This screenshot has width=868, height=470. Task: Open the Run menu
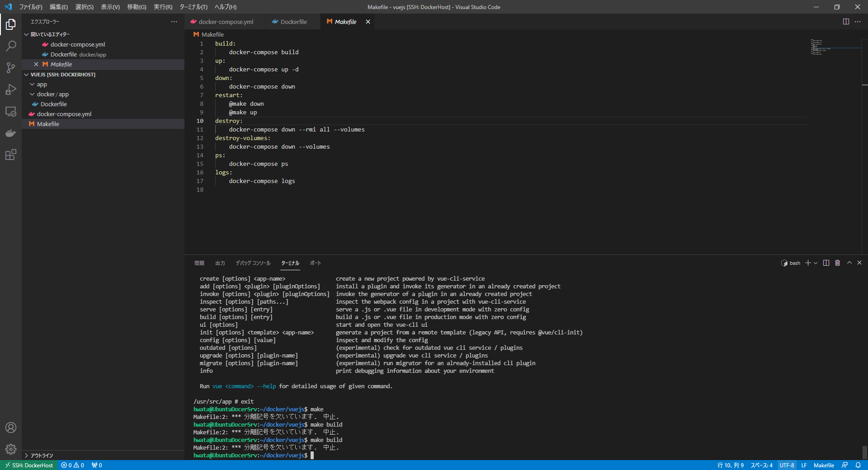click(x=163, y=7)
